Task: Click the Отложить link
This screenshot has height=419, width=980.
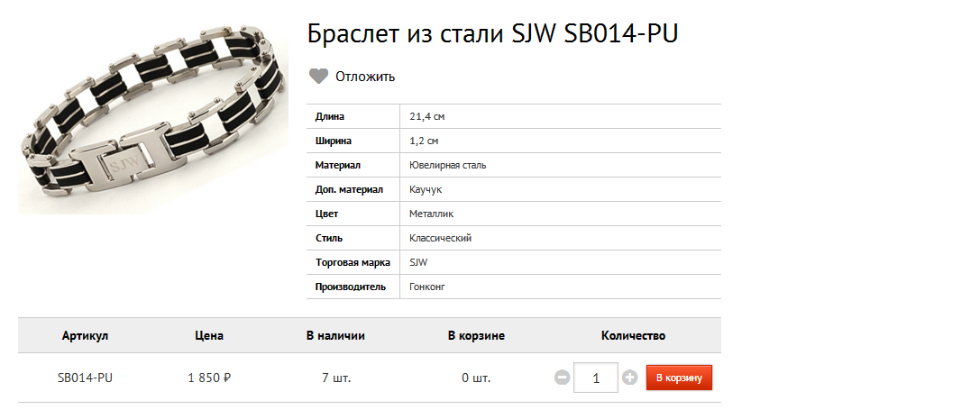Action: tap(365, 77)
